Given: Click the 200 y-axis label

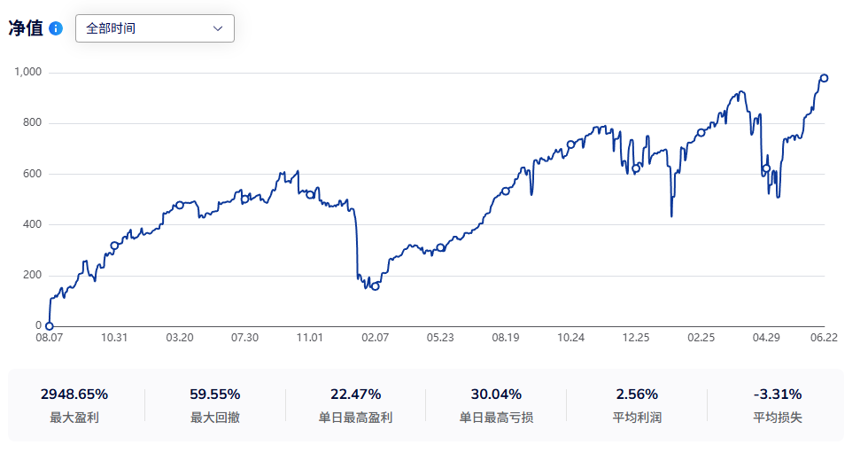Looking at the screenshot, I should tap(32, 275).
